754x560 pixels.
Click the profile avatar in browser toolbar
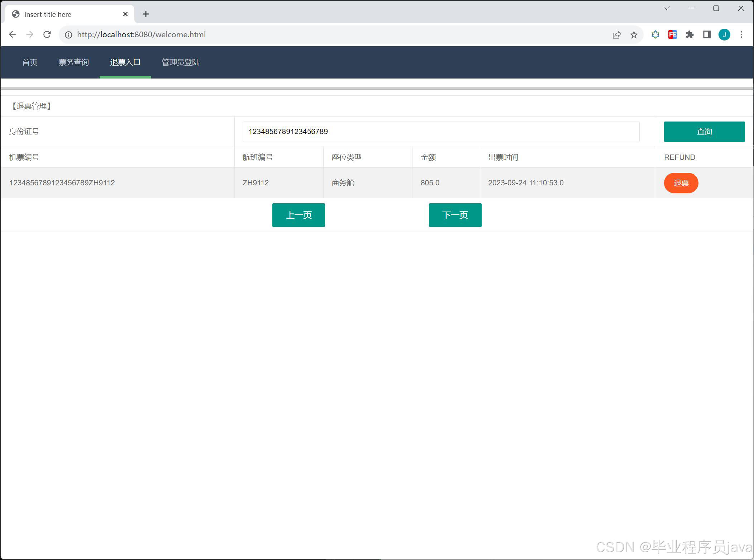(724, 34)
